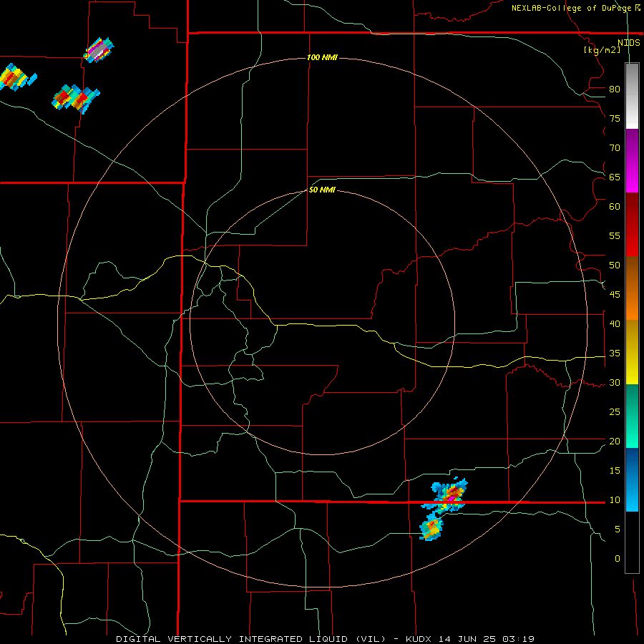Pick the white-gray top segment of the color bar
The width and height of the screenshot is (644, 644).
(632, 96)
